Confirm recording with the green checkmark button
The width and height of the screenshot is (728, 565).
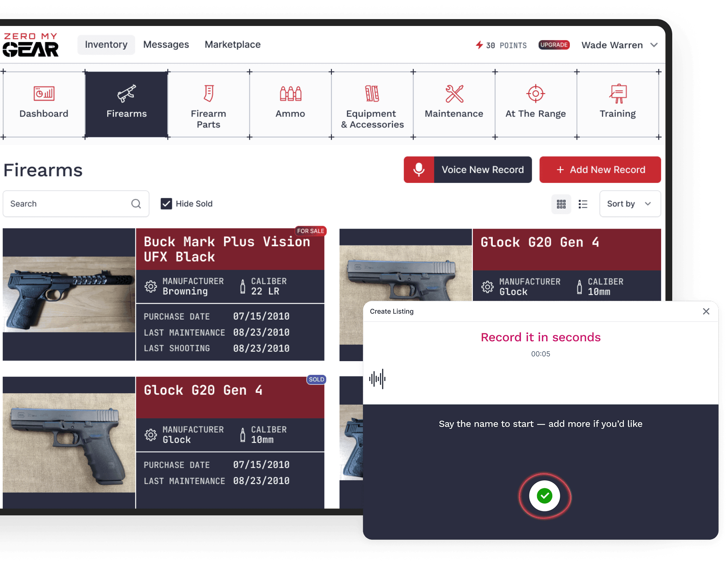(544, 496)
